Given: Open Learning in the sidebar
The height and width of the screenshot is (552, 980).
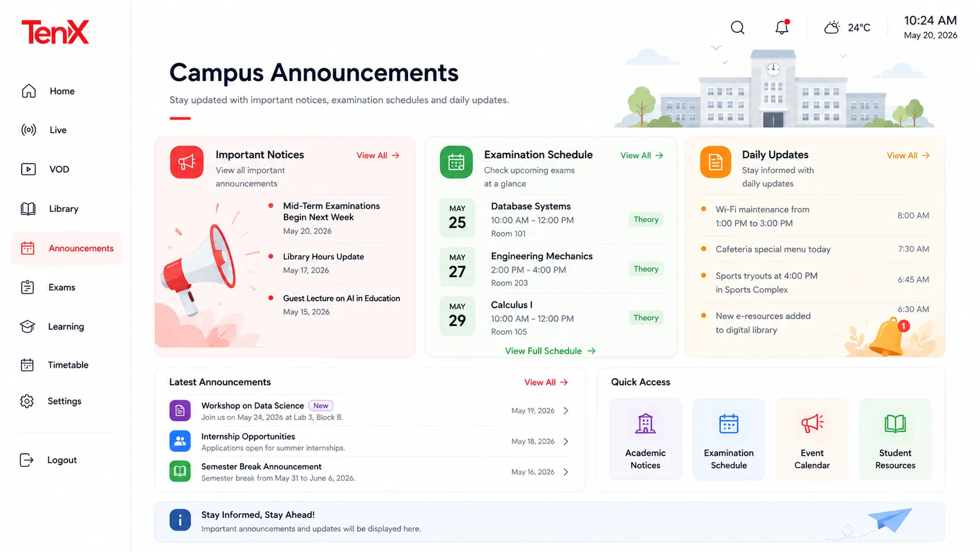Looking at the screenshot, I should [66, 326].
